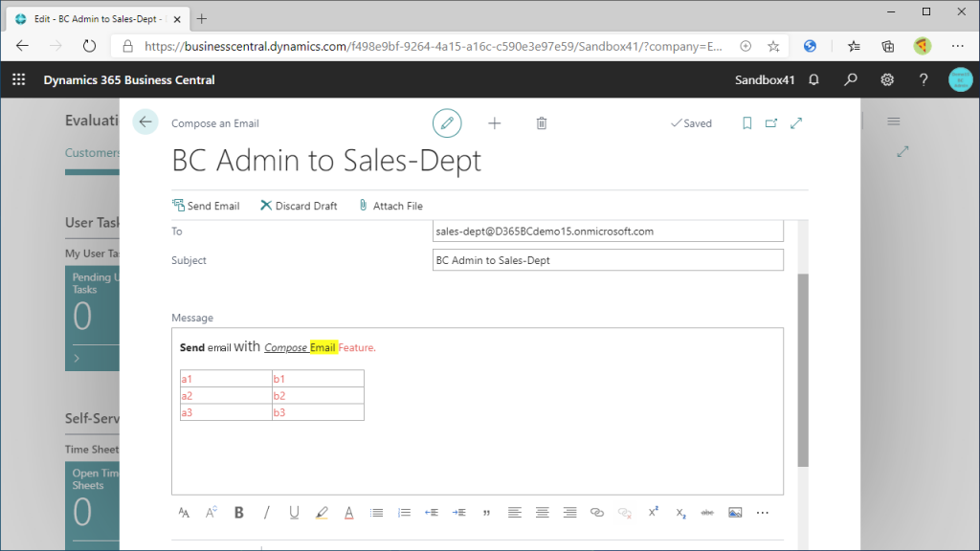Click Attach File
The height and width of the screenshot is (551, 980).
(x=390, y=206)
